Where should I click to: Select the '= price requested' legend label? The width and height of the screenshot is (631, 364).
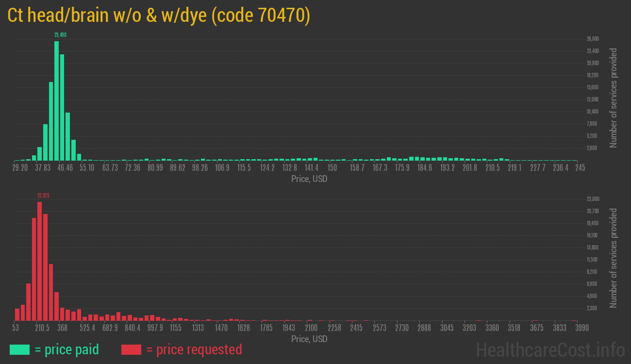[x=194, y=349]
